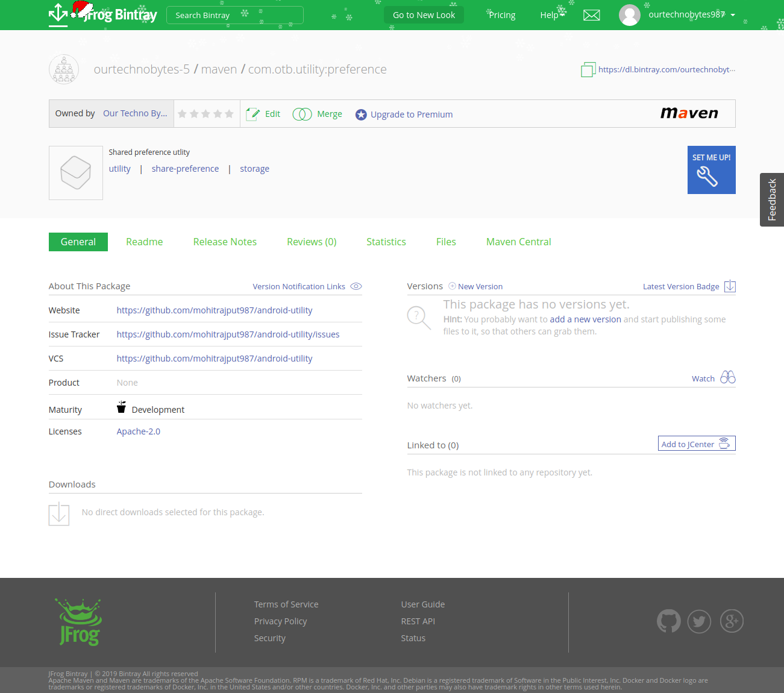Copy the dl.bintray.com URL icon
The width and height of the screenshot is (784, 693).
pos(588,70)
